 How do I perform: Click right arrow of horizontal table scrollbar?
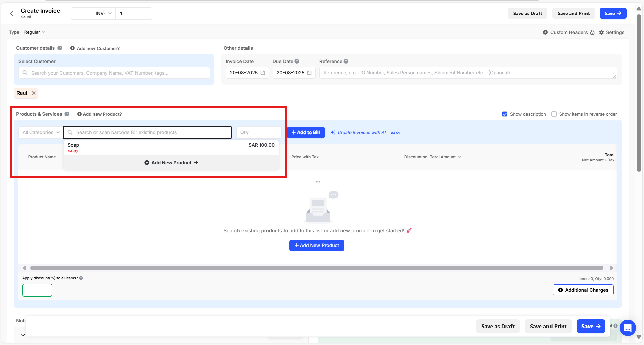611,268
